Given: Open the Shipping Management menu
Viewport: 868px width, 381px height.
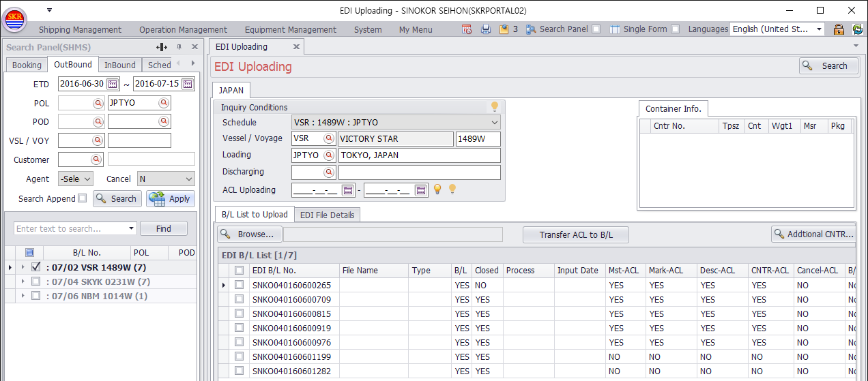Looking at the screenshot, I should click(80, 29).
